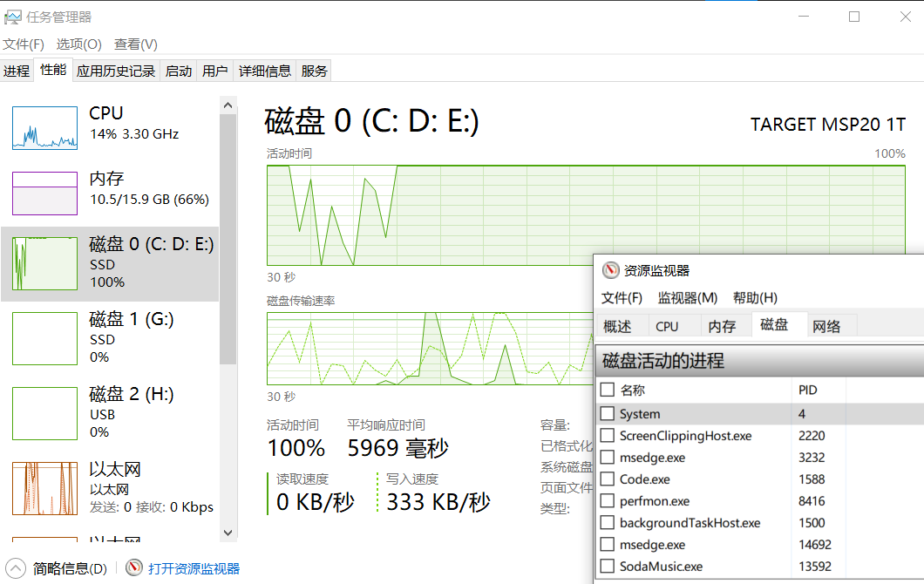Switch to the 进程 tab

pyautogui.click(x=17, y=71)
